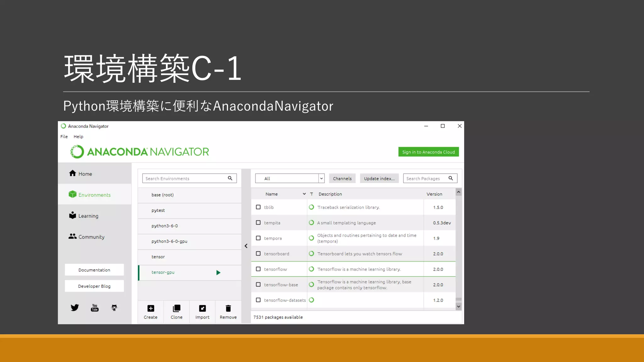Check the tensorflow-datasets package checkbox
This screenshot has height=362, width=644.
coord(258,300)
